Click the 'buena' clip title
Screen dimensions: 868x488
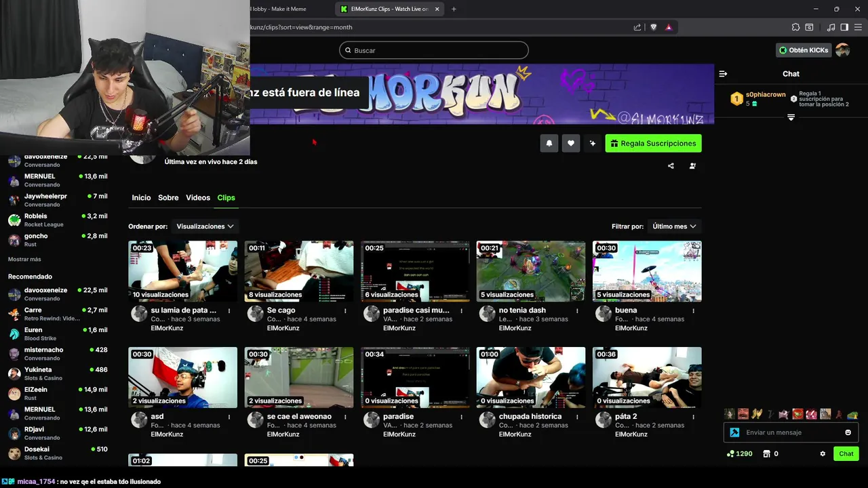pyautogui.click(x=626, y=310)
